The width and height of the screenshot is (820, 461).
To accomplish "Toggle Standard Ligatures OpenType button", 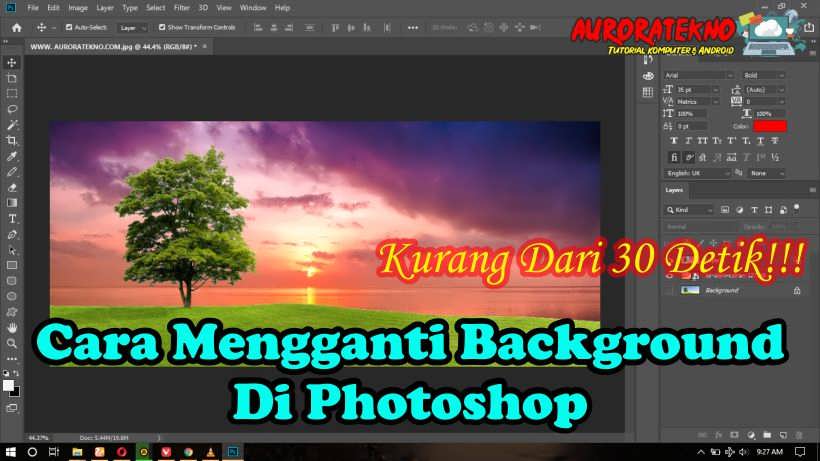I will 674,157.
